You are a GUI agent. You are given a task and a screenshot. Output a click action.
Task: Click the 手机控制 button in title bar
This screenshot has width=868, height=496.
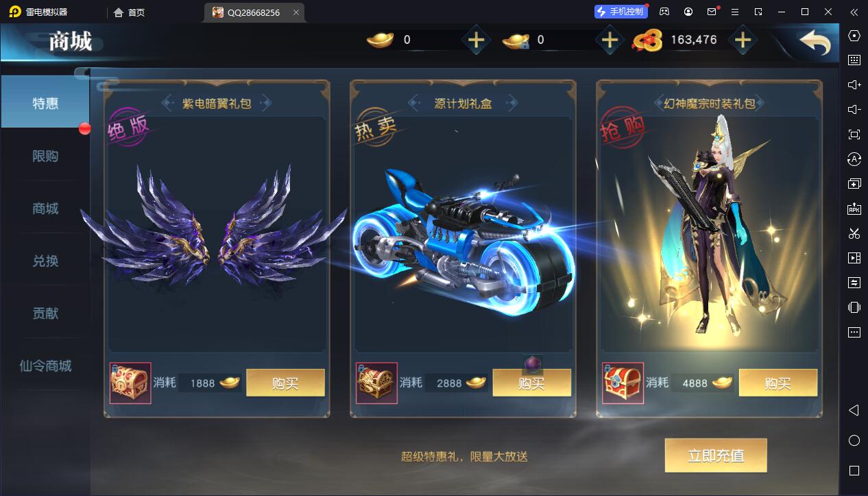(x=621, y=12)
